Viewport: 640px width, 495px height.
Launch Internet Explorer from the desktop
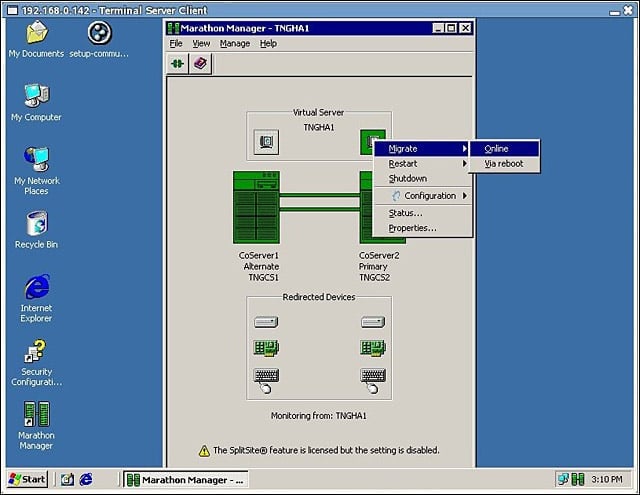point(37,286)
